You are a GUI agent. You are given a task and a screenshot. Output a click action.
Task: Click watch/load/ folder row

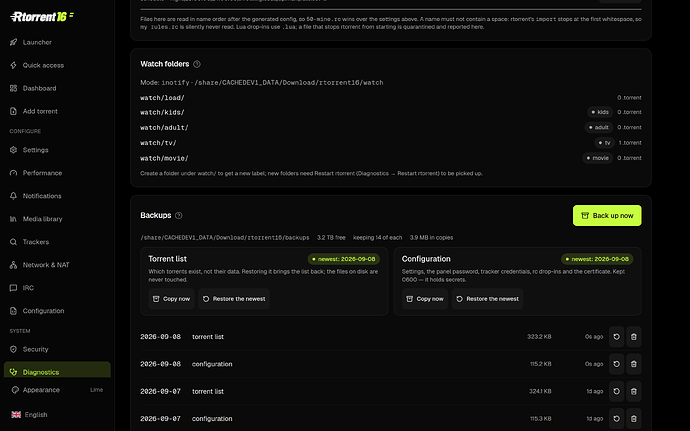pyautogui.click(x=391, y=98)
